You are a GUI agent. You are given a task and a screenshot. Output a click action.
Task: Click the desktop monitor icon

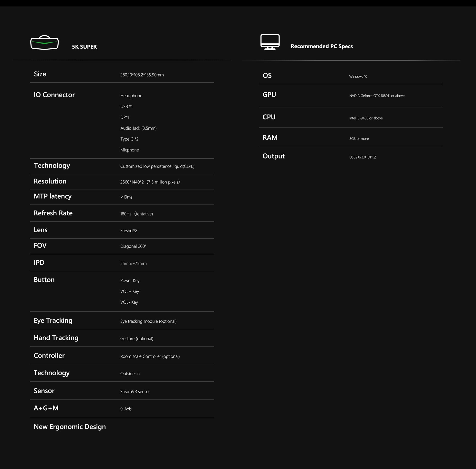pyautogui.click(x=270, y=42)
